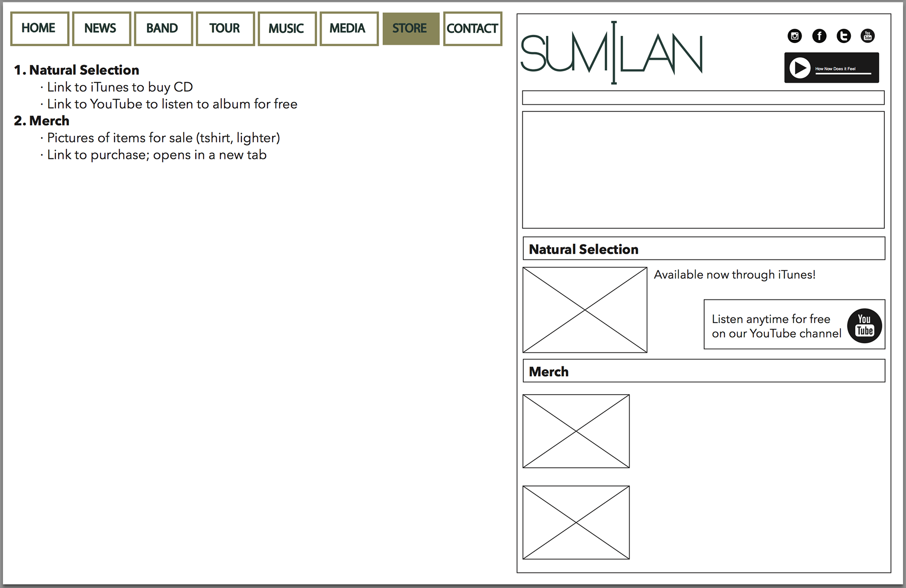This screenshot has height=588, width=906.
Task: Open the small YouTube icon in header
Action: tap(867, 36)
